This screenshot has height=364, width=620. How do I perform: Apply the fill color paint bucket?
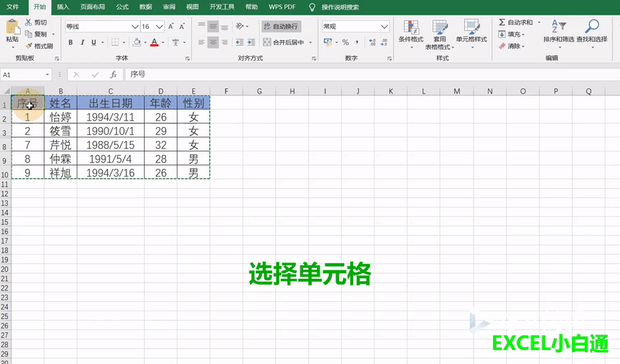click(137, 43)
